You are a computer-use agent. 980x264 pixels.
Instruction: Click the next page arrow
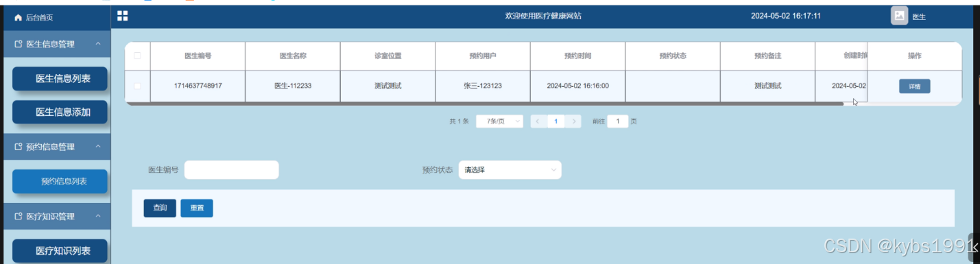(x=574, y=121)
